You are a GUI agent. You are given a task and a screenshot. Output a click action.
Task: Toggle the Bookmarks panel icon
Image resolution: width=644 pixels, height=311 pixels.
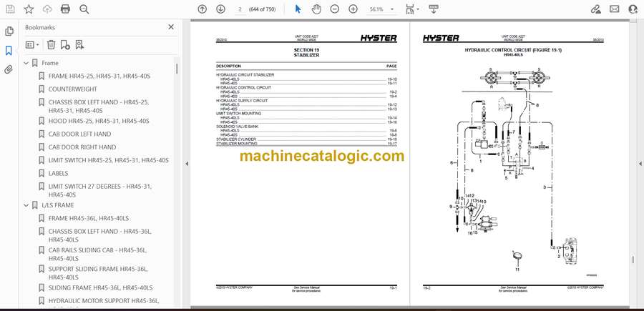[x=9, y=51]
